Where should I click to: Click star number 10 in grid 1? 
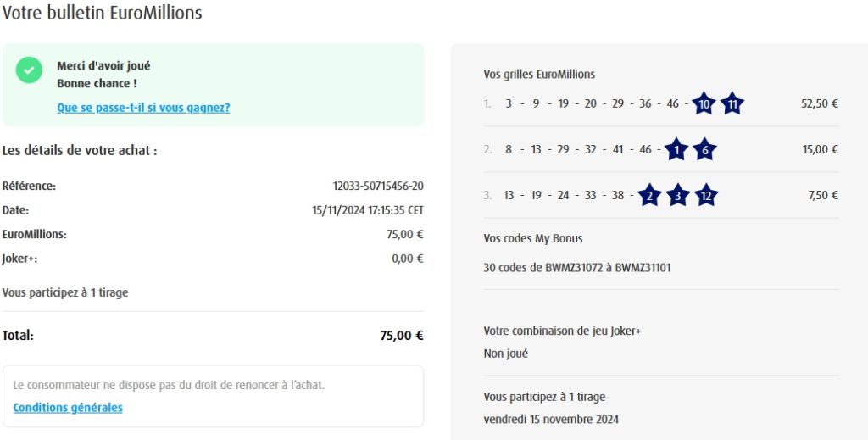point(704,104)
